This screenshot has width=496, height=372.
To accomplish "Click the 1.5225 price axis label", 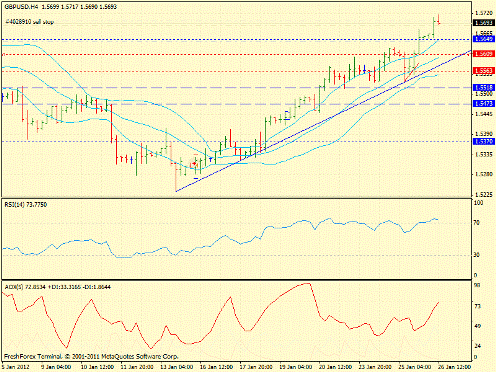I will coord(484,194).
